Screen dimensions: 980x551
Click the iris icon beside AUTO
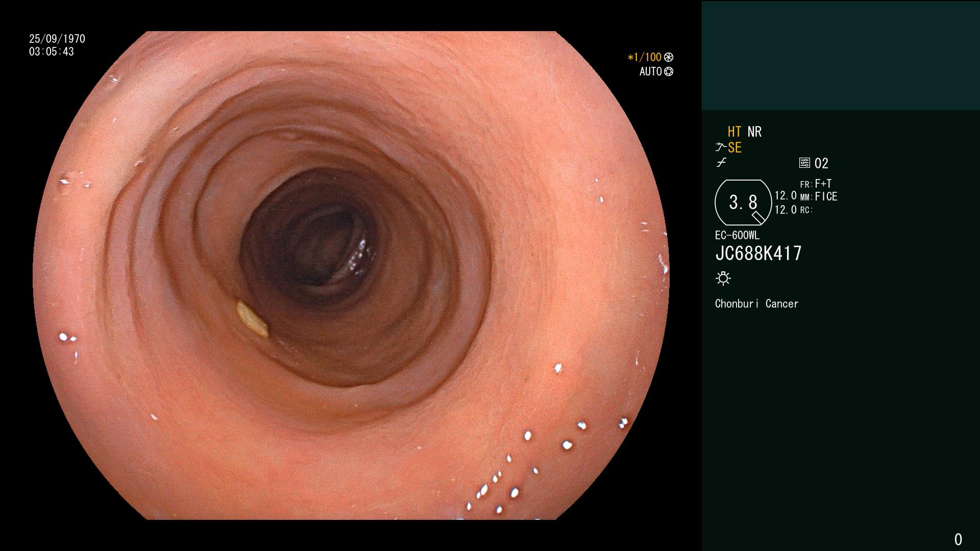(x=669, y=71)
